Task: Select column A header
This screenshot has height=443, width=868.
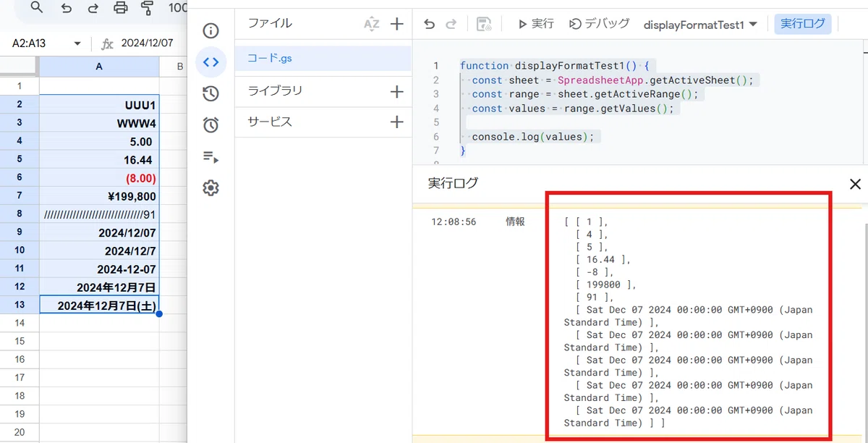Action: pos(99,67)
